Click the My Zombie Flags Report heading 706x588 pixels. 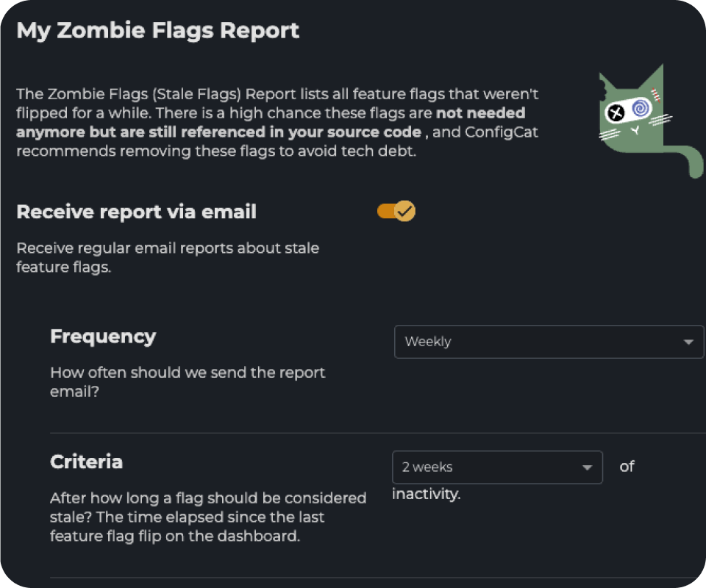(x=157, y=31)
